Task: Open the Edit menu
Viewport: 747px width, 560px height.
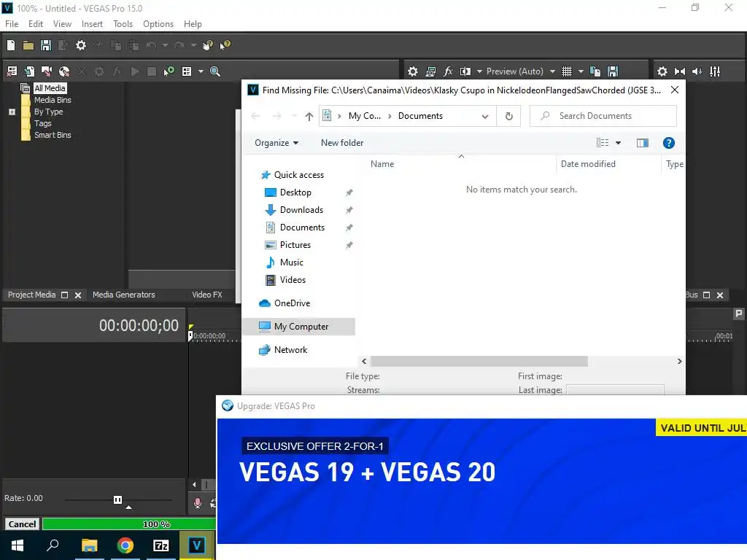Action: (35, 24)
